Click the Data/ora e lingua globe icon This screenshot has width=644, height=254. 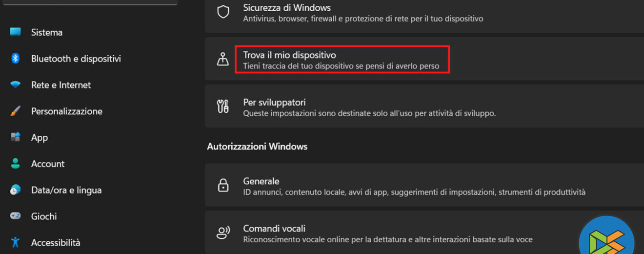(x=16, y=190)
